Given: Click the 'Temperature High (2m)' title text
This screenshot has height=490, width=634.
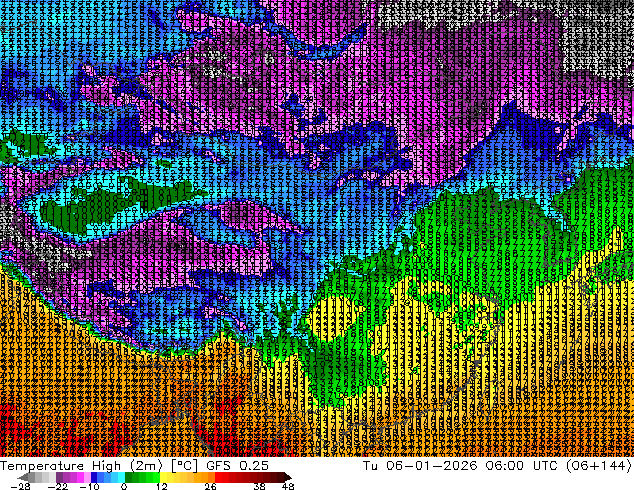Looking at the screenshot, I should tap(81, 466).
